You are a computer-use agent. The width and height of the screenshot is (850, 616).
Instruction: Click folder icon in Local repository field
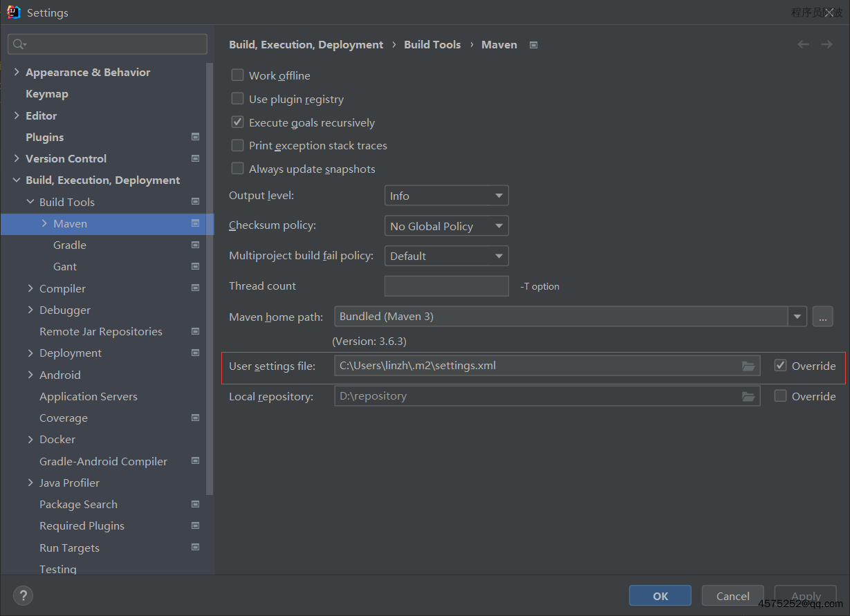pos(748,396)
